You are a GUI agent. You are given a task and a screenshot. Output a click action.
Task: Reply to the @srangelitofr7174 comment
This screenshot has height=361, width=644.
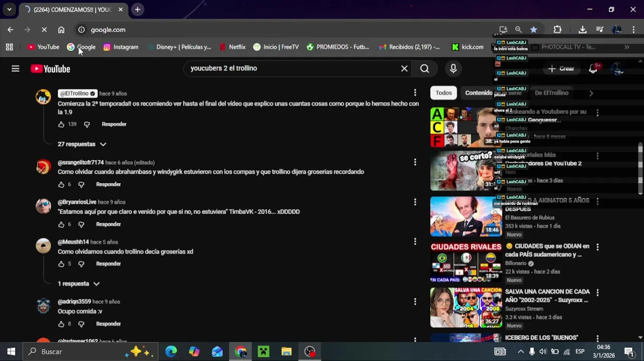point(108,185)
